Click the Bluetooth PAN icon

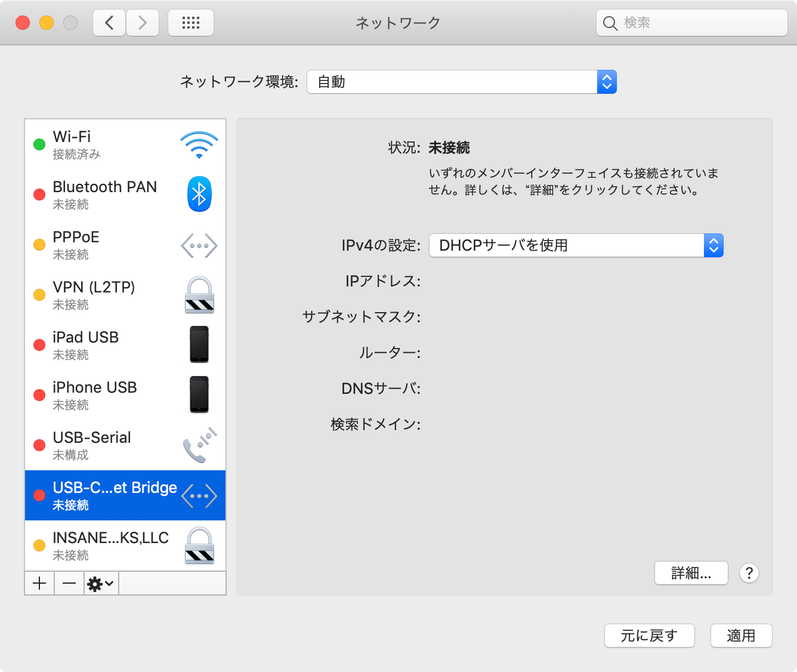[199, 194]
